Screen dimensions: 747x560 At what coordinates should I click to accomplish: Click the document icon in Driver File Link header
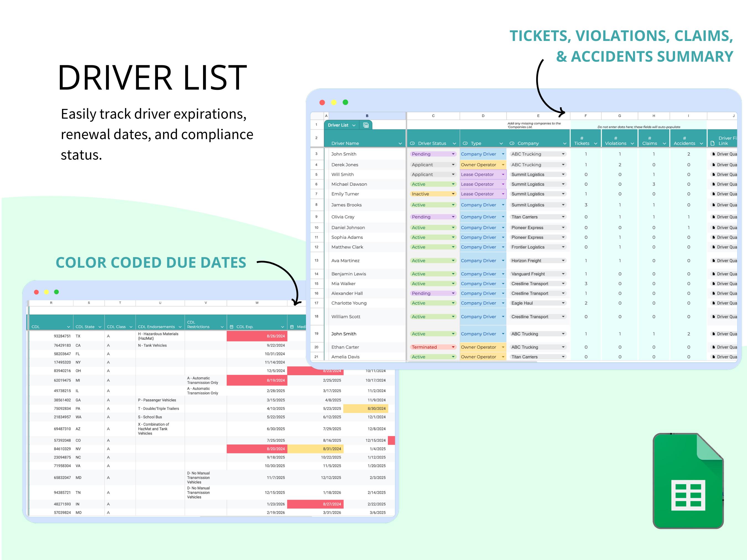pyautogui.click(x=712, y=143)
